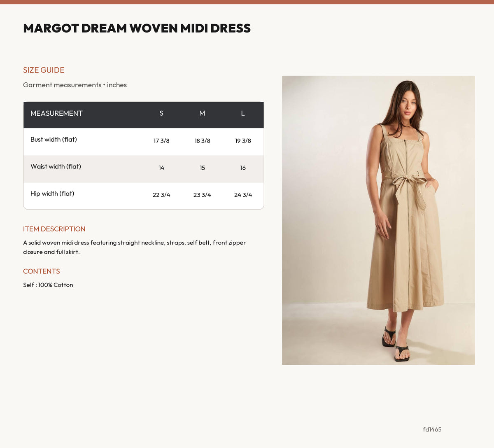Click the bust value 19 3/8
The height and width of the screenshot is (448, 494).
(x=243, y=141)
